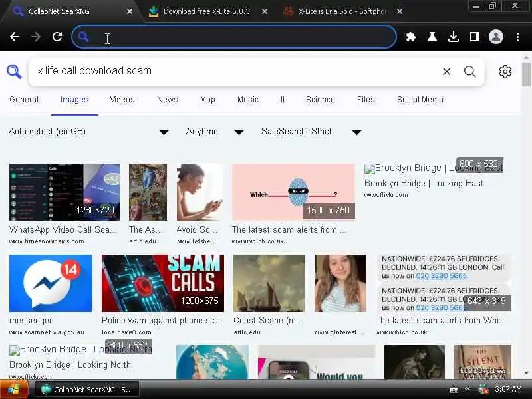Image resolution: width=532 pixels, height=399 pixels.
Task: Open the Coast Scene painting thumbnail
Action: coord(269,283)
